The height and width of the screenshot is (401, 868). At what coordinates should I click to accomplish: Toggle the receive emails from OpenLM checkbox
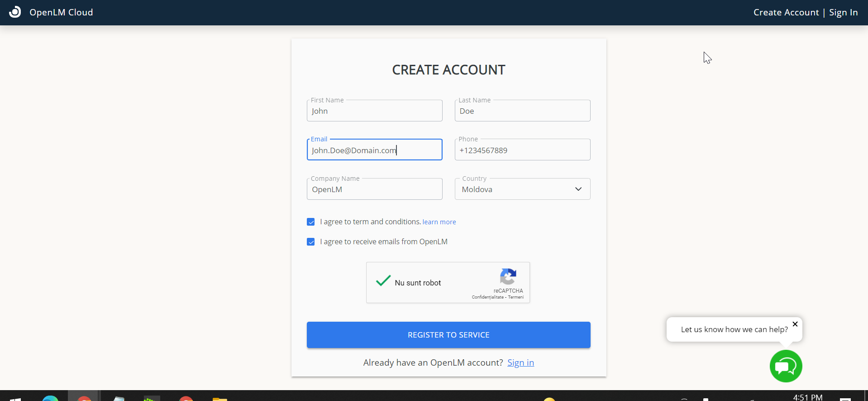tap(311, 242)
